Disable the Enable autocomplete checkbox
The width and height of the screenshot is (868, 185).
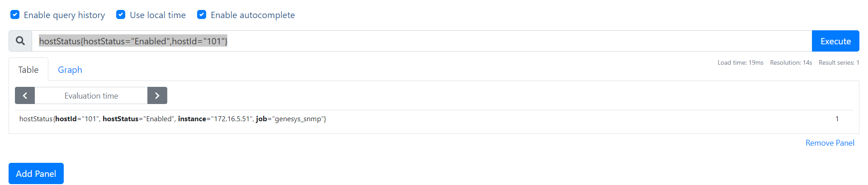202,15
